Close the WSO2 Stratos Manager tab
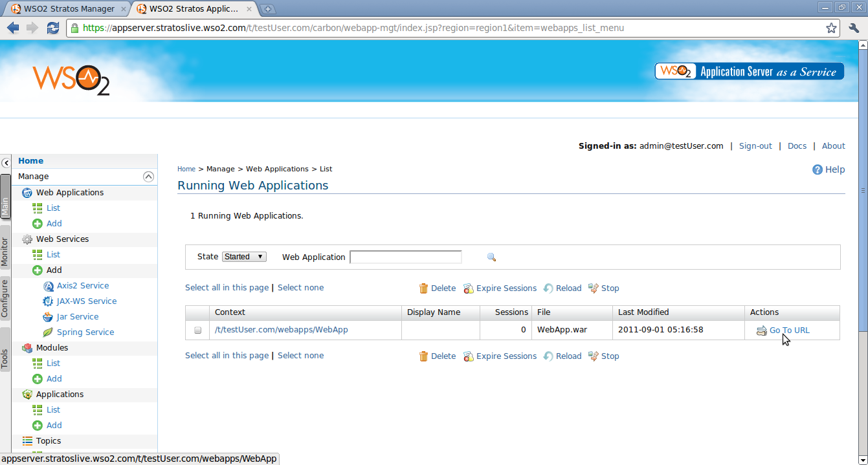The image size is (868, 465). [x=124, y=9]
